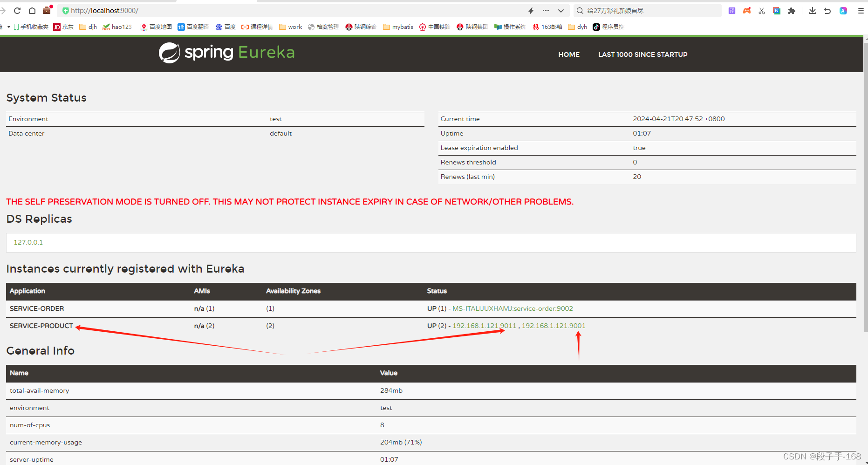Open the downloads arrow icon
The height and width of the screenshot is (465, 868).
[x=812, y=11]
